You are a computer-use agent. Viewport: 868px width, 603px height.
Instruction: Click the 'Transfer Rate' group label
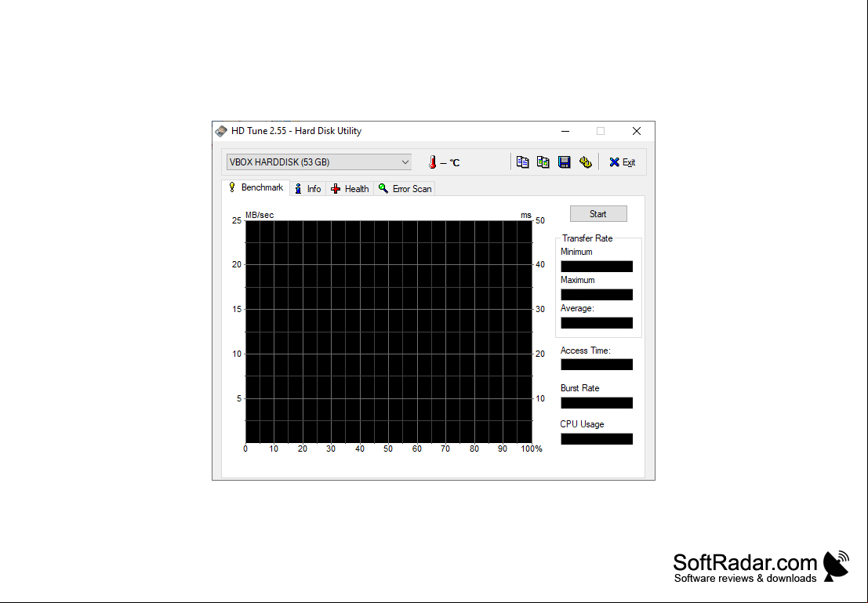point(587,238)
